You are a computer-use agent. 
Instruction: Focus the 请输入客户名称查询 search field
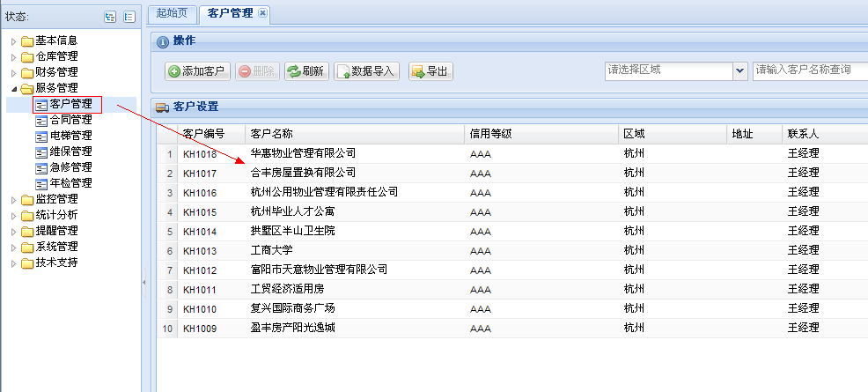[811, 70]
